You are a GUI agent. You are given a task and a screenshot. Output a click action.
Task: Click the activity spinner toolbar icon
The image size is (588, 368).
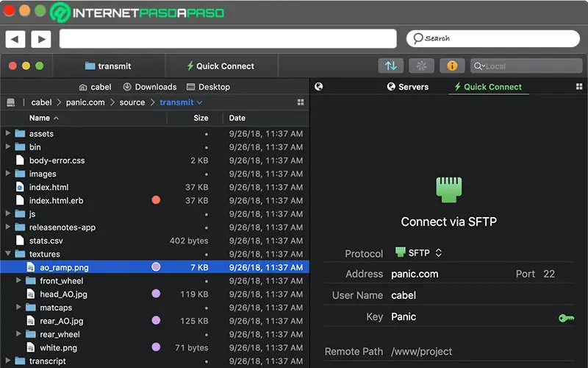(421, 66)
